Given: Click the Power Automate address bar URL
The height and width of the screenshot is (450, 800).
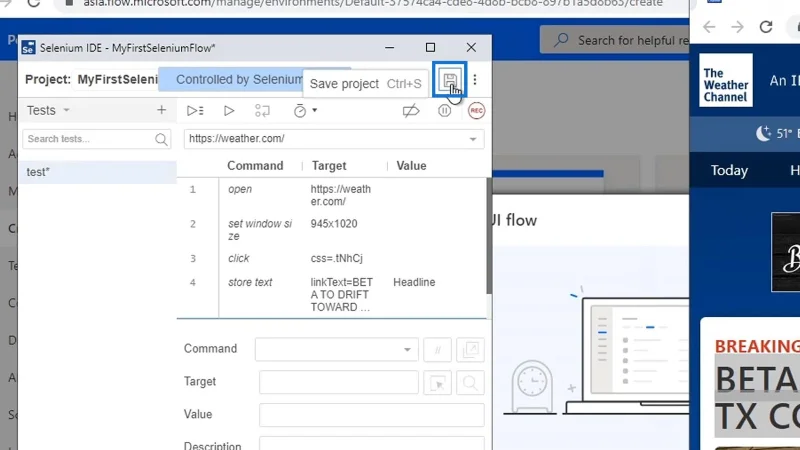Looking at the screenshot, I should click(x=372, y=4).
